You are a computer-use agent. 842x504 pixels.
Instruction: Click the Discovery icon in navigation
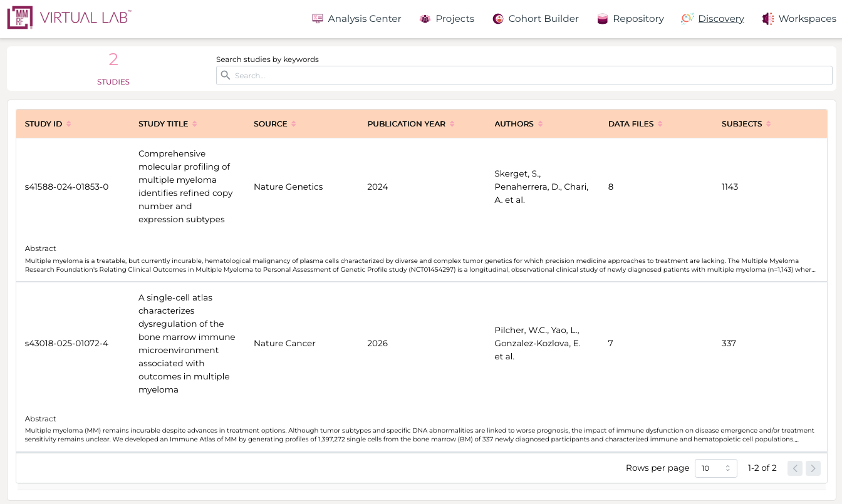click(687, 19)
